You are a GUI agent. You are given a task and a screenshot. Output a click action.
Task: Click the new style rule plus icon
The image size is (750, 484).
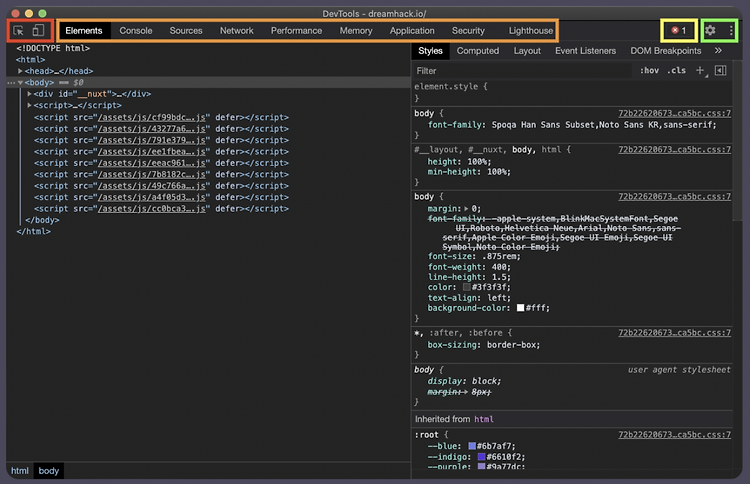(x=700, y=71)
